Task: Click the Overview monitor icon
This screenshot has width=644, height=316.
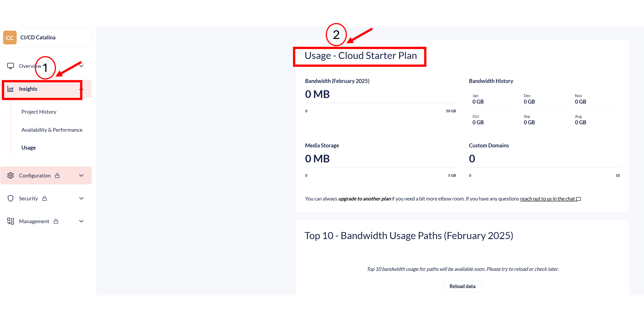Action: [x=10, y=66]
